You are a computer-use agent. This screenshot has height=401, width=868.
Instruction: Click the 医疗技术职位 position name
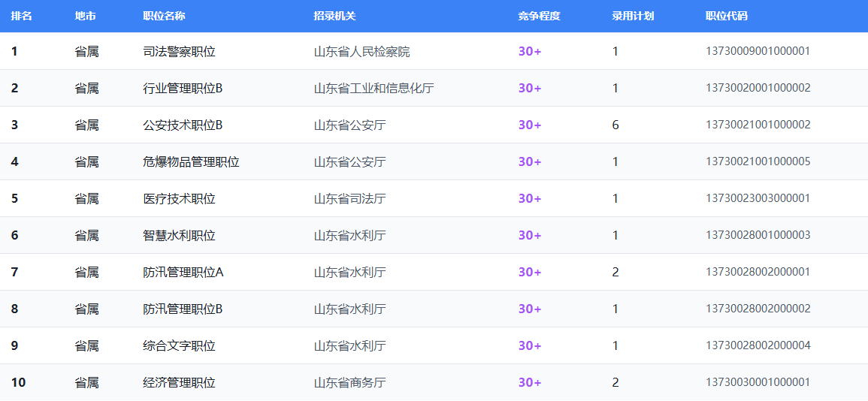click(179, 199)
